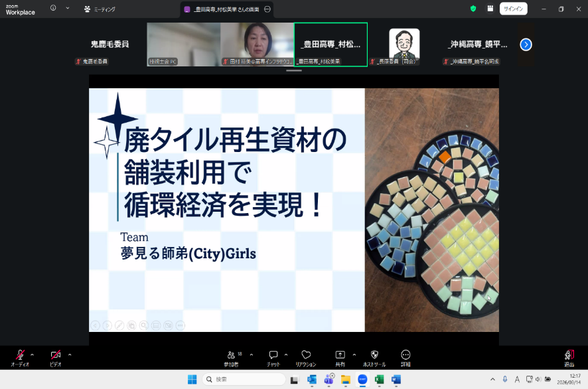The image size is (588, 389).
Task: Open shared screen tab options ellipsis
Action: tap(267, 9)
